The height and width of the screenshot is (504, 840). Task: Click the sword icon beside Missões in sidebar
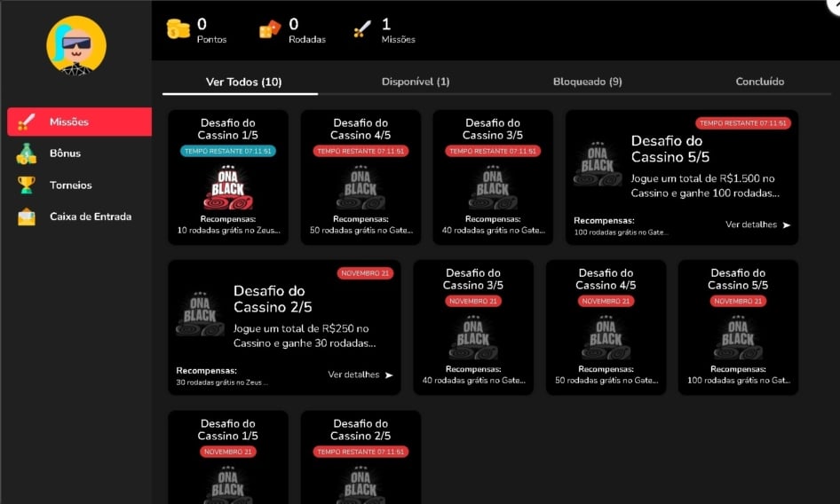26,122
